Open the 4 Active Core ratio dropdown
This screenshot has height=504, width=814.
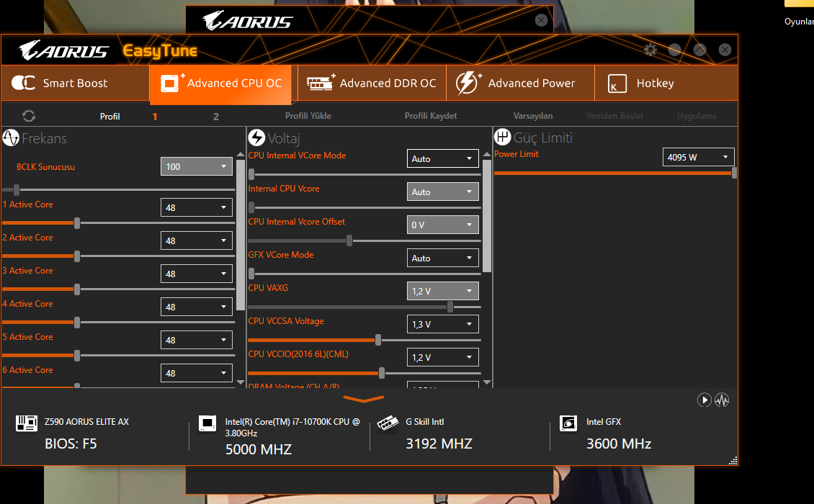pyautogui.click(x=196, y=307)
